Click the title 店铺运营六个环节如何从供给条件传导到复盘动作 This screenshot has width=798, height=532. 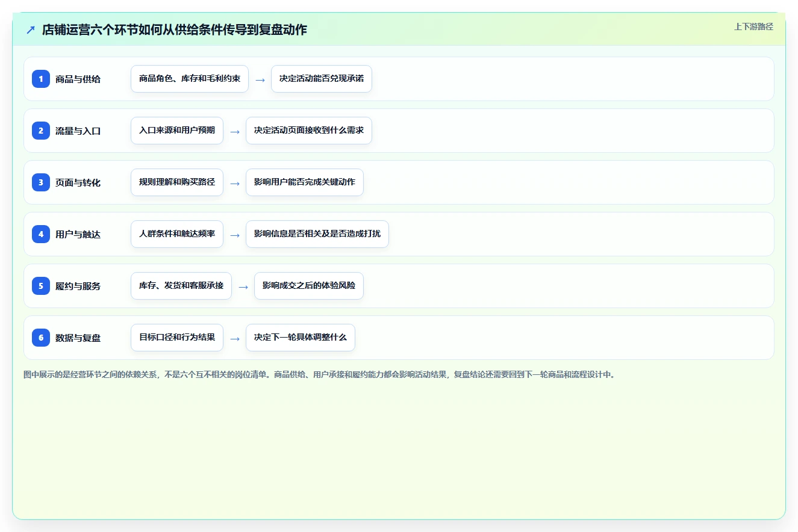point(175,29)
